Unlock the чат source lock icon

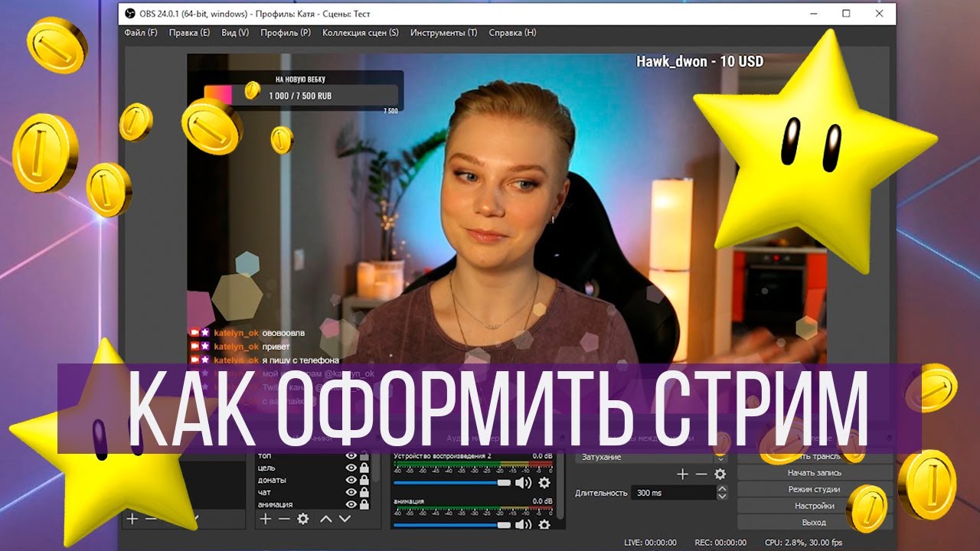pyautogui.click(x=364, y=492)
